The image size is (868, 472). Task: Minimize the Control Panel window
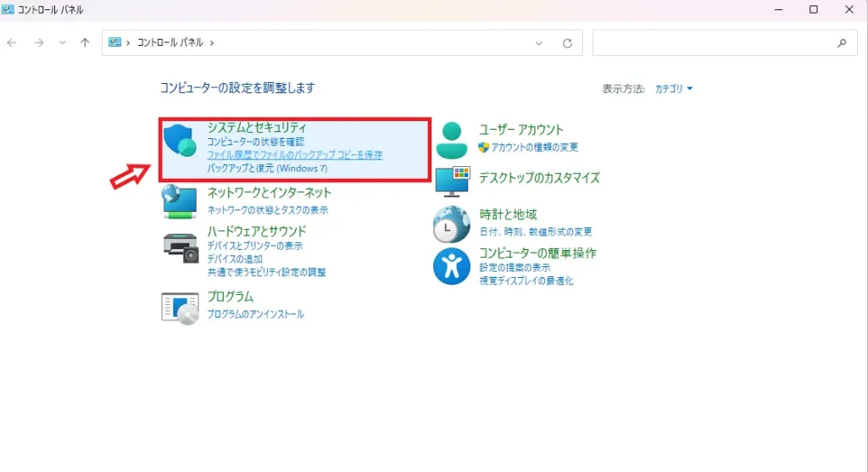pos(778,10)
